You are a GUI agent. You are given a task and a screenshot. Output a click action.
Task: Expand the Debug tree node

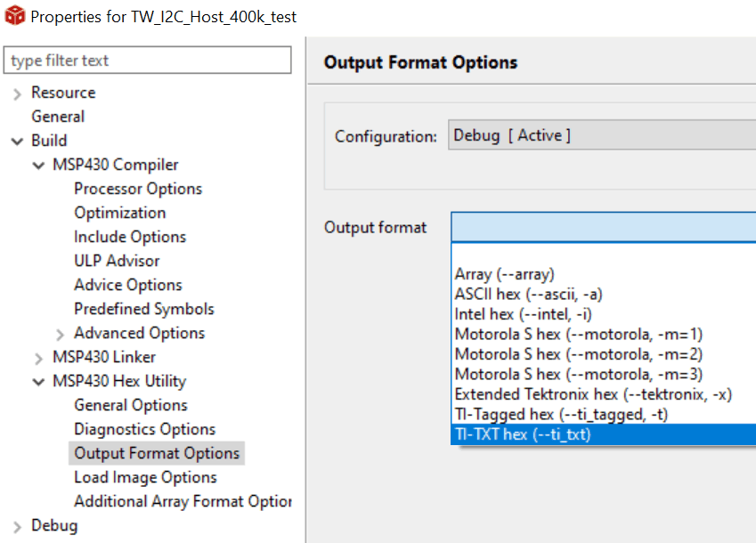click(x=17, y=526)
